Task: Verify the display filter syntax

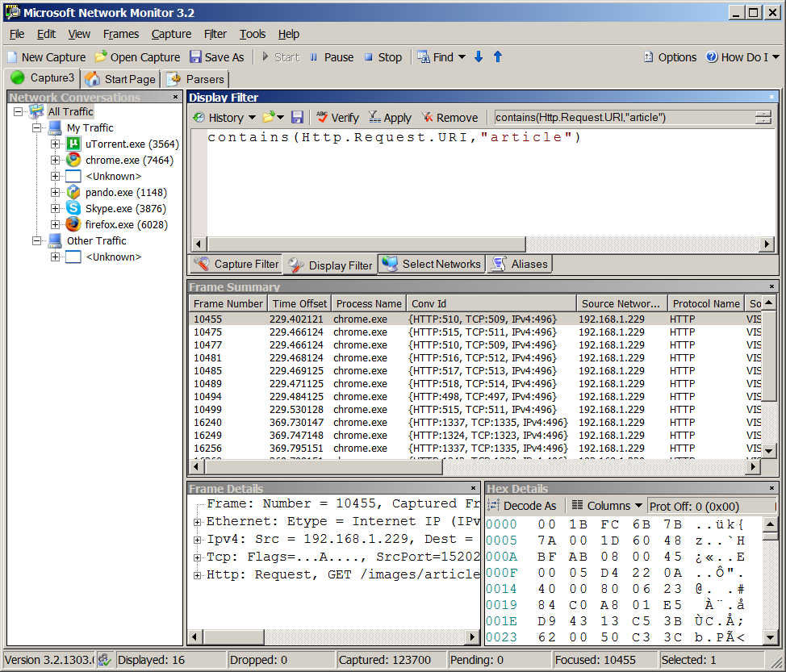Action: pyautogui.click(x=337, y=118)
